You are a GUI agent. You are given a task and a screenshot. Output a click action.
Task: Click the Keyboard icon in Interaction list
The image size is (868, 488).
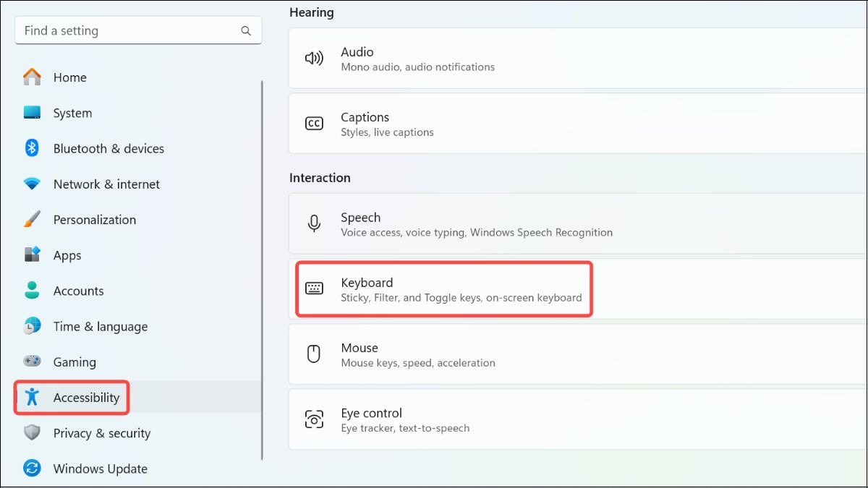[314, 288]
